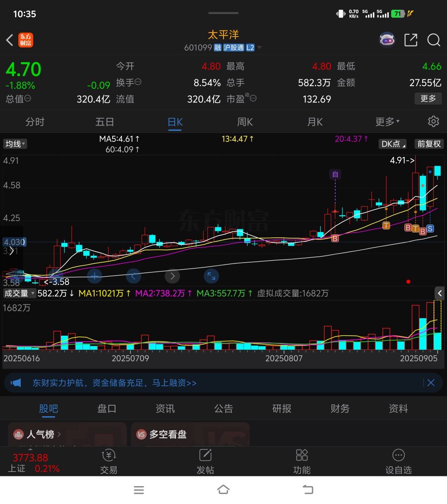The height and width of the screenshot is (504, 447).
Task: Open the financing promotion banner link
Action: 115,383
